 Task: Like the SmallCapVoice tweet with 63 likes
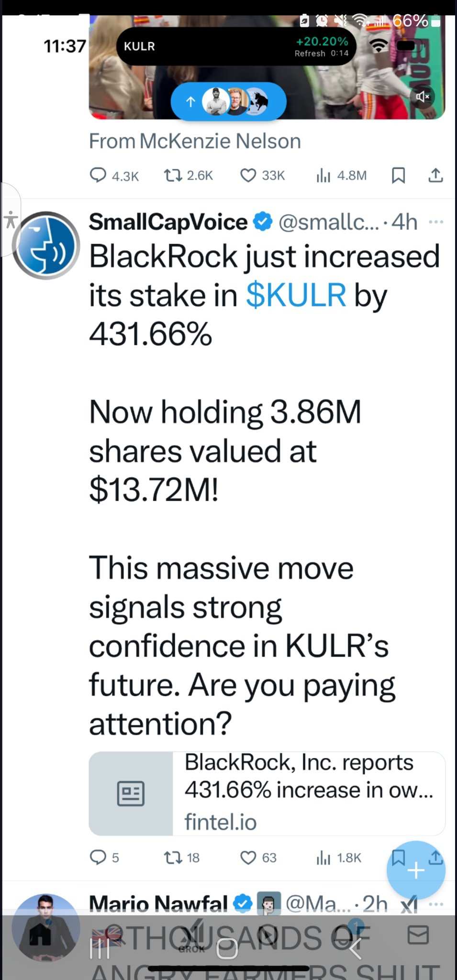coord(258,857)
